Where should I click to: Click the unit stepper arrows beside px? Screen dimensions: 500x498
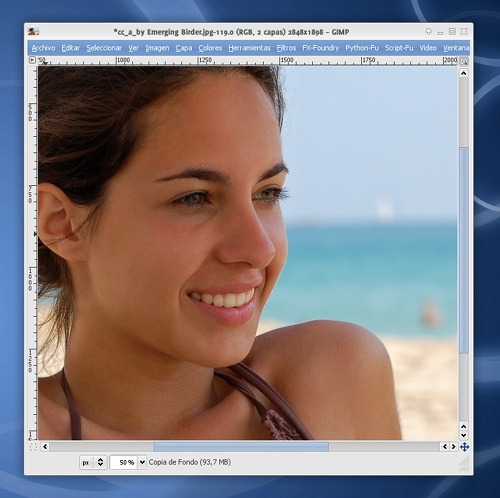point(100,462)
